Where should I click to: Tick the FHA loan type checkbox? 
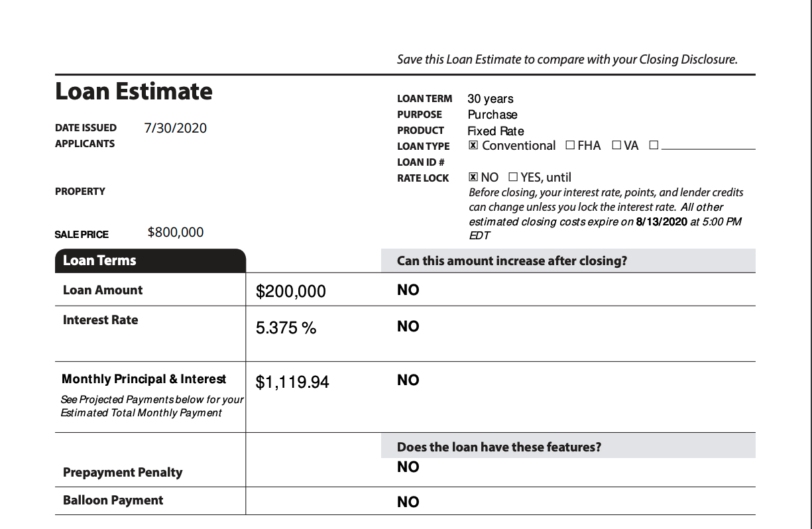tap(570, 146)
